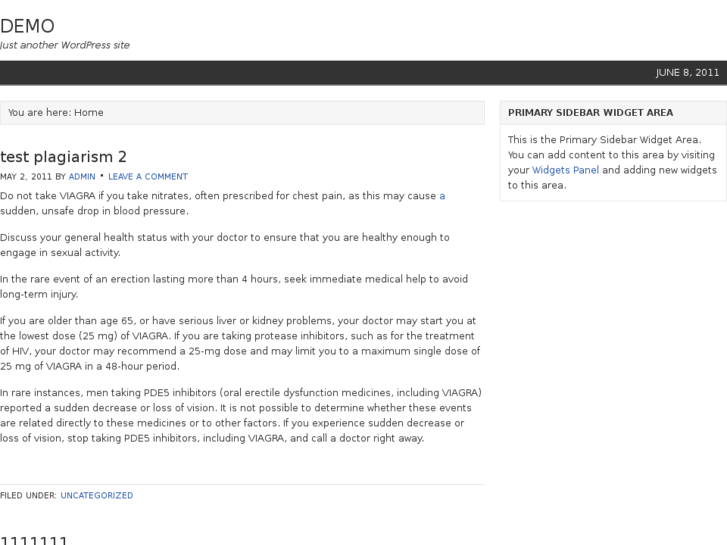The height and width of the screenshot is (545, 727).
Task: Click the 'Discuss your general health status' paragraph
Action: 224,245
